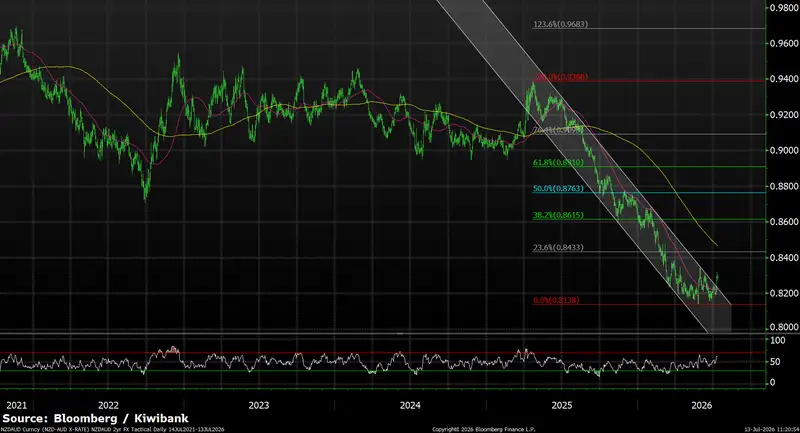The height and width of the screenshot is (433, 800).
Task: Click the 76.4% Fibonacci level label
Action: [557, 131]
